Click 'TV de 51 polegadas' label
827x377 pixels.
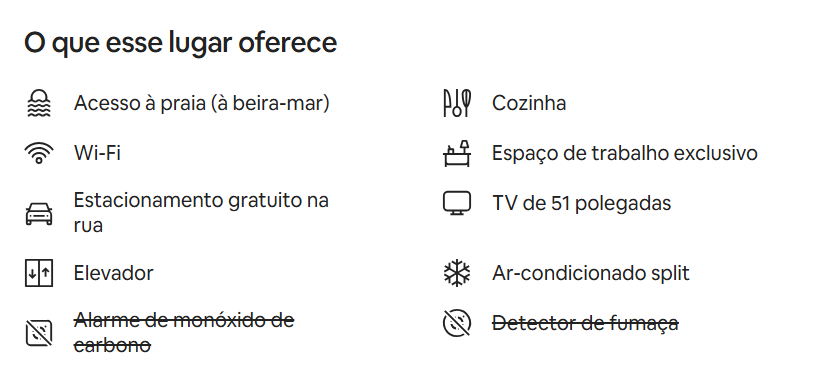(581, 204)
